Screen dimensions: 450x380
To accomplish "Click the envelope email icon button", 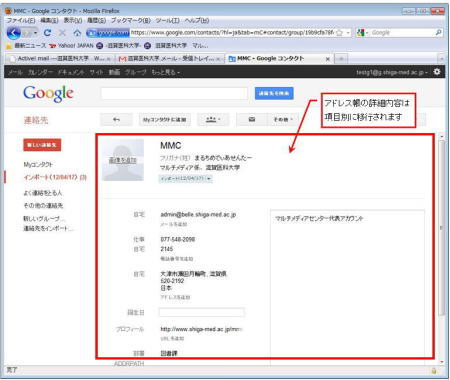I will click(252, 119).
